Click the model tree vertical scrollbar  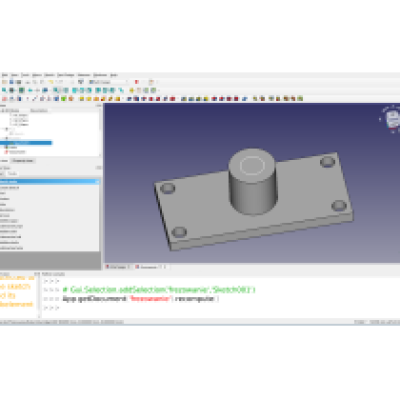[100, 133]
